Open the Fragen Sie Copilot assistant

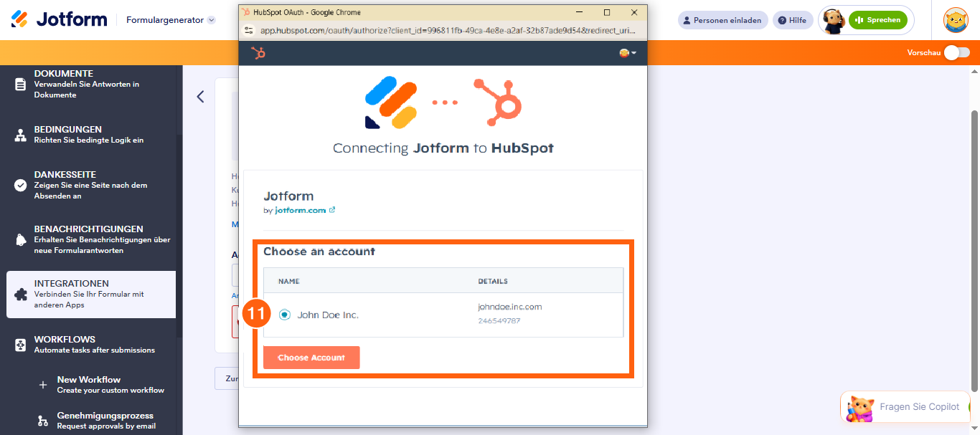(x=905, y=407)
